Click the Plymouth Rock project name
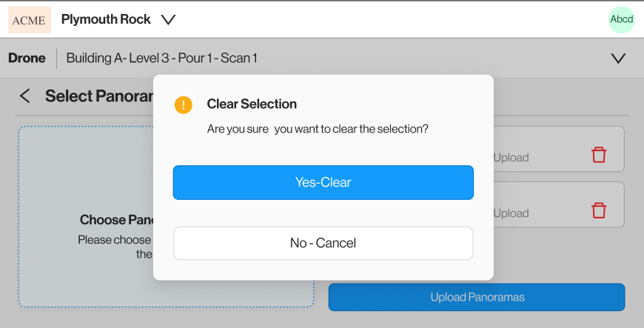Viewport: 644px width, 328px height. (x=106, y=20)
